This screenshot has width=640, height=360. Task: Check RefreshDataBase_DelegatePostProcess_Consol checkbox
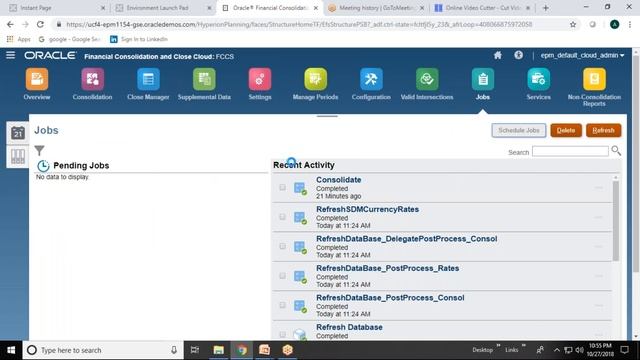282,246
